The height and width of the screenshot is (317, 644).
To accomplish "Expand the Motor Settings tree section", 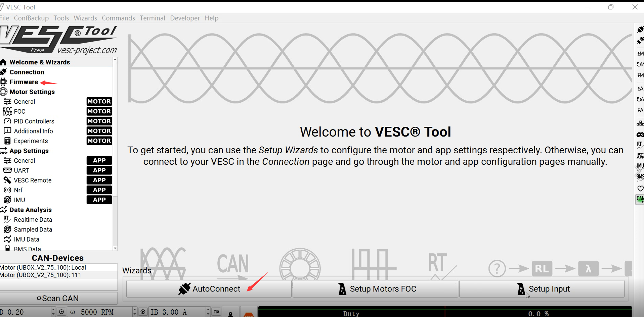I will click(32, 91).
